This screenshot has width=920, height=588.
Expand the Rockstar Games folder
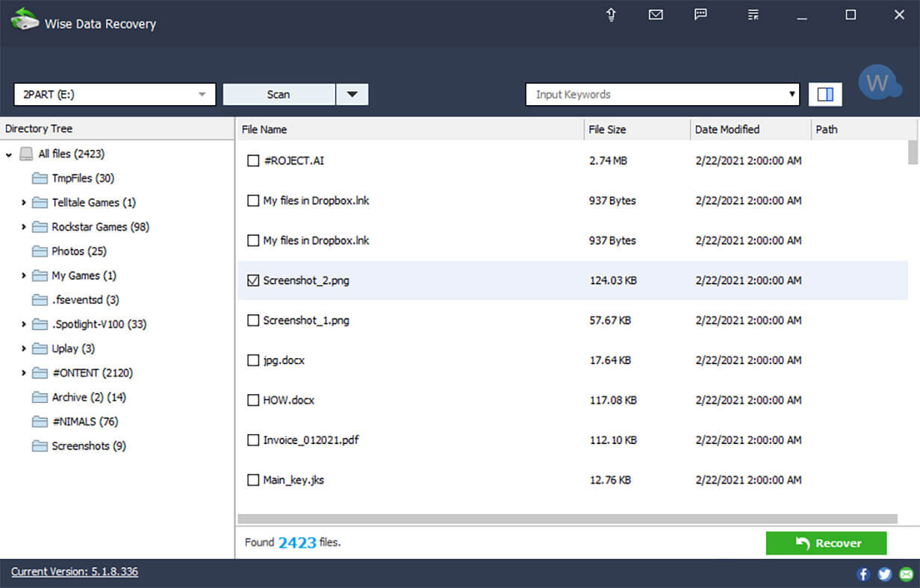click(x=24, y=227)
